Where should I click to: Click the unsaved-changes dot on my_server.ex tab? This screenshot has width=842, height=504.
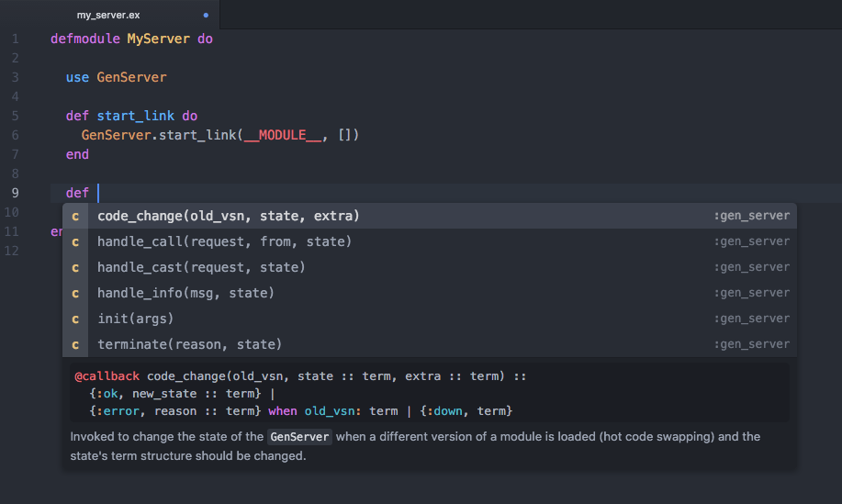click(x=206, y=15)
